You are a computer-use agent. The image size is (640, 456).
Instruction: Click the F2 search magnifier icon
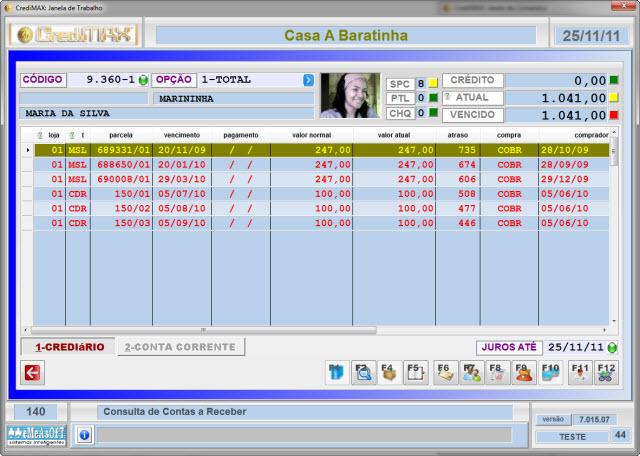pos(365,373)
